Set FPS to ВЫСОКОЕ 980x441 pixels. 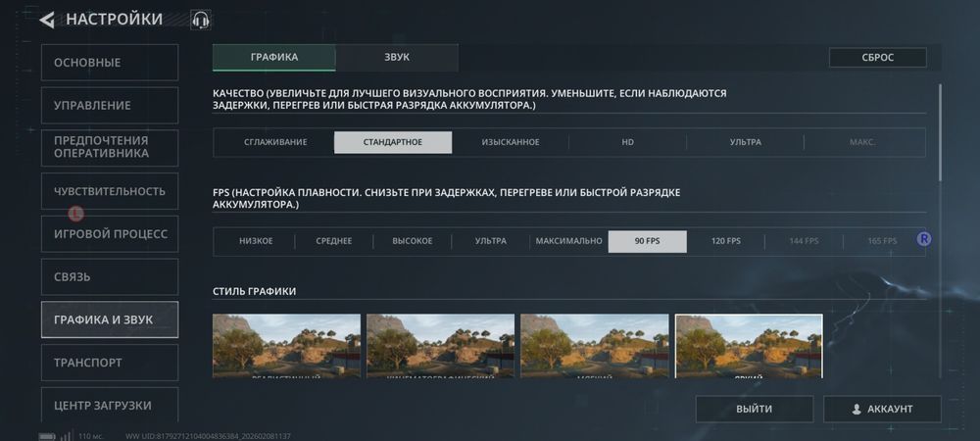(412, 241)
